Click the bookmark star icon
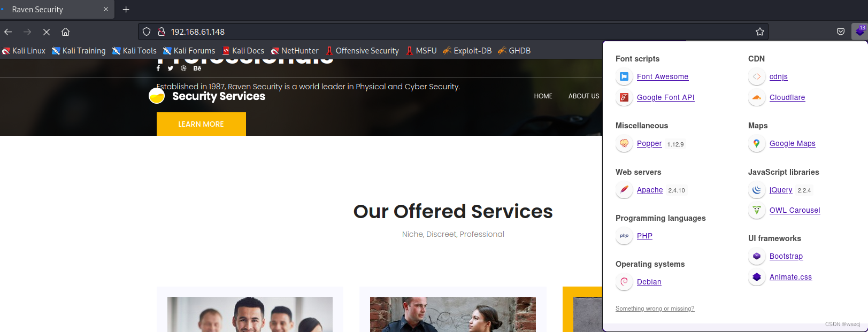868x332 pixels. point(760,32)
